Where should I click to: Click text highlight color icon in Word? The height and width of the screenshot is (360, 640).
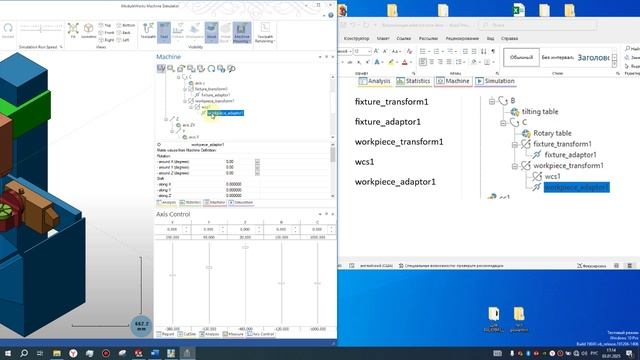pyautogui.click(x=391, y=62)
